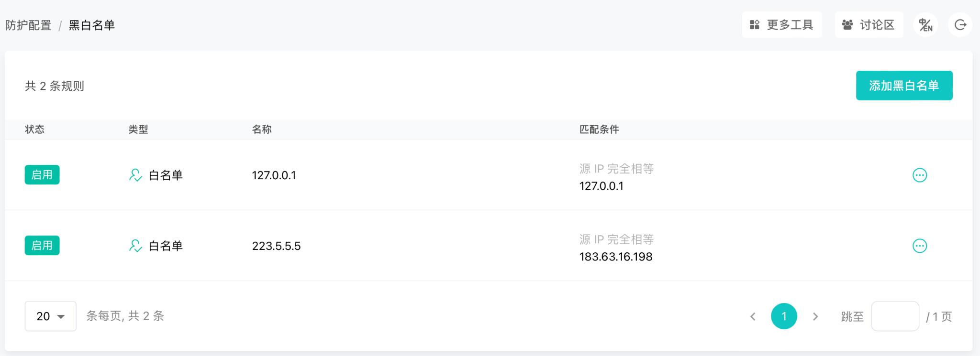Click the 讨论区 community icon
Viewport: 980px width, 356px height.
tap(847, 25)
